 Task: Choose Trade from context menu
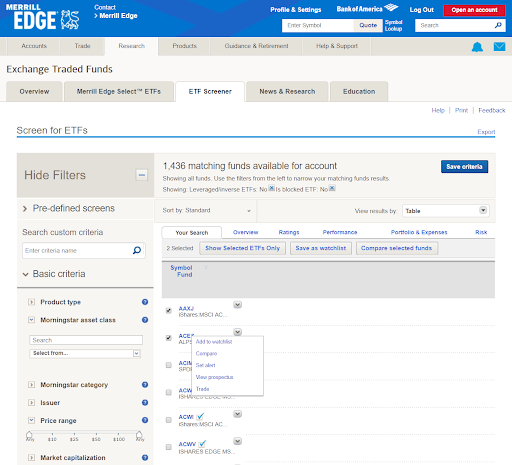point(202,389)
